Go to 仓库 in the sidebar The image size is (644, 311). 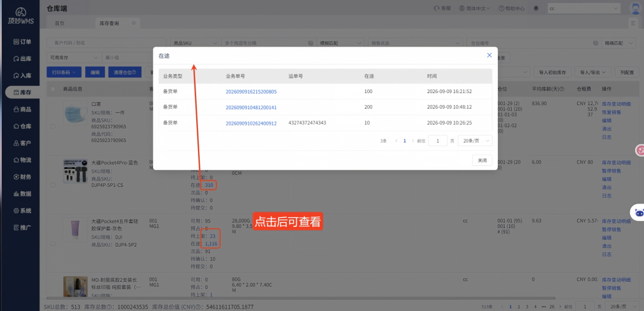[x=22, y=126]
